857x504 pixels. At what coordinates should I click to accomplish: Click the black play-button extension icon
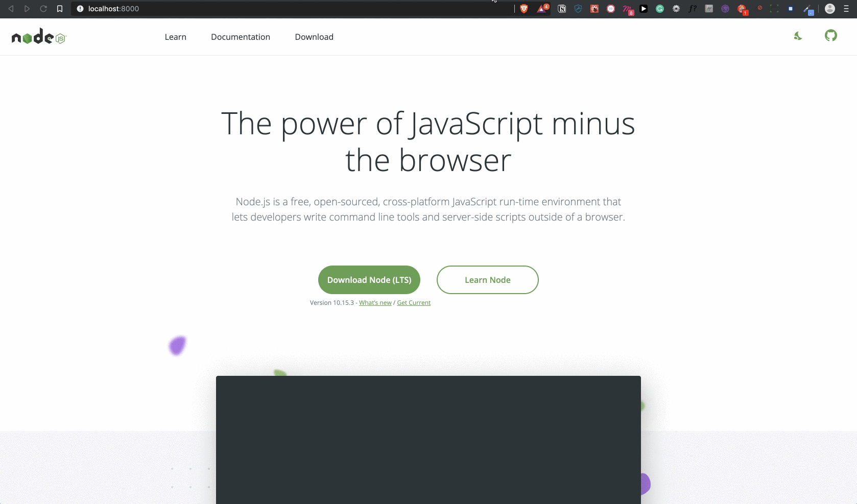[x=644, y=9]
